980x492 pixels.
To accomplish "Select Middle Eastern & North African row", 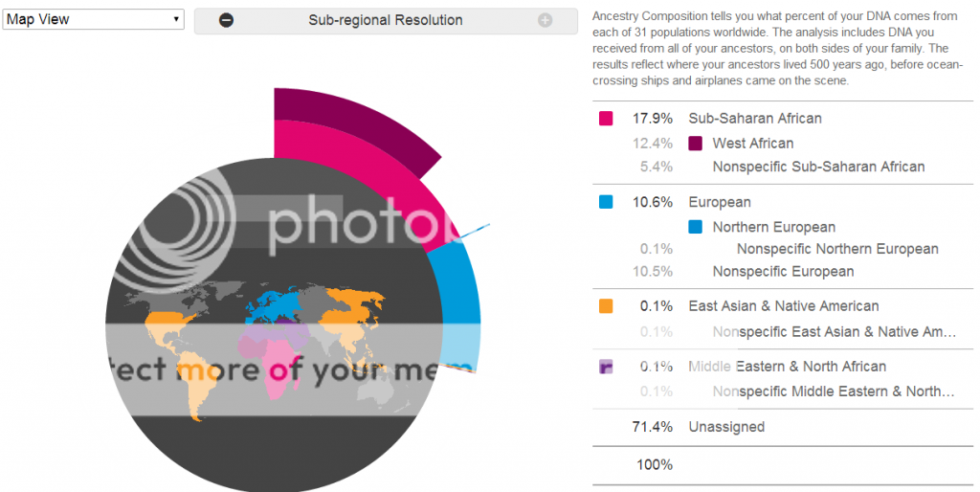I will point(783,367).
